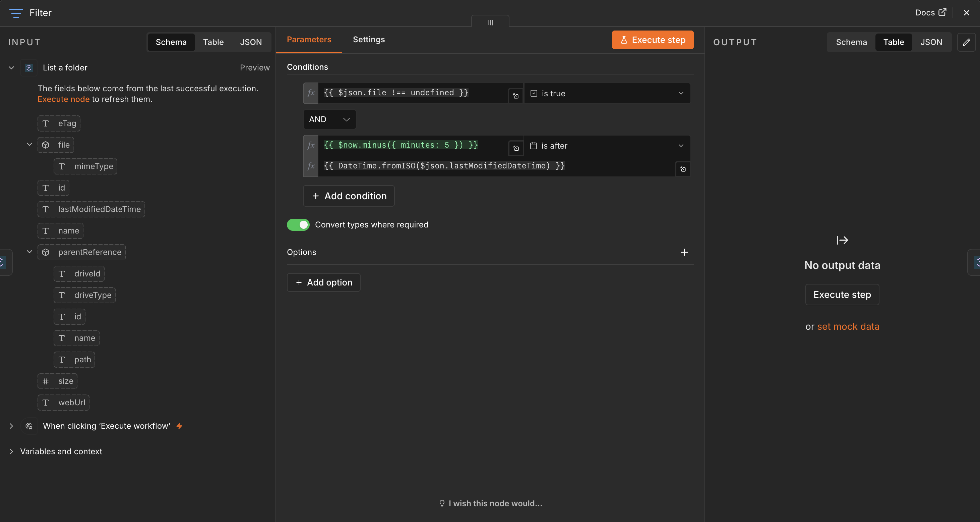Click the Preview label for List a folder
Viewport: 980px width, 522px height.
point(254,67)
